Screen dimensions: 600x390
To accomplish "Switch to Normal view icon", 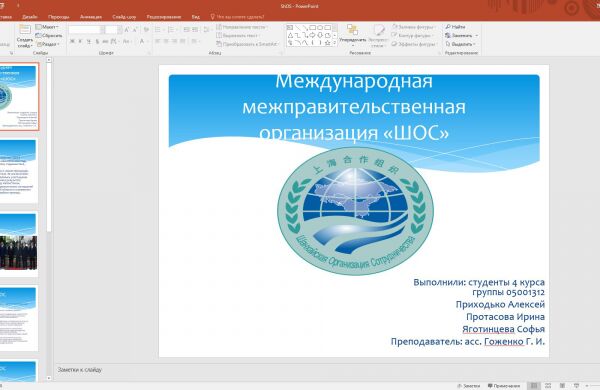I will click(534, 385).
